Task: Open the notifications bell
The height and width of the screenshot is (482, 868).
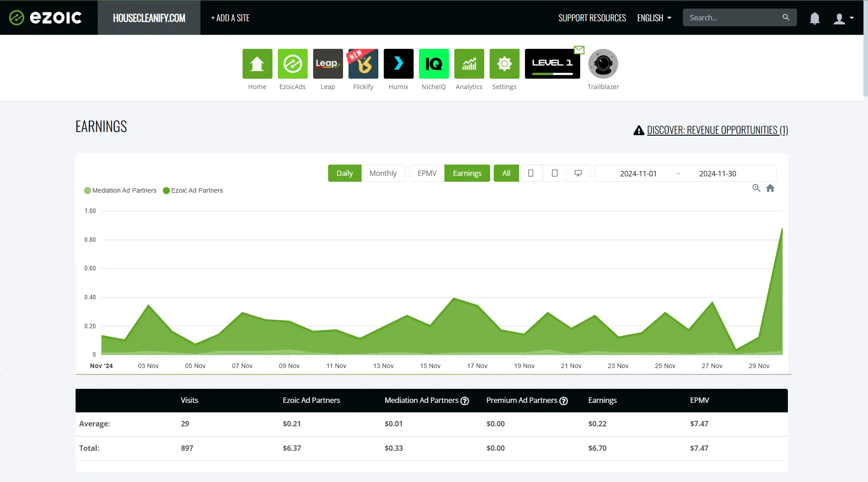Action: pos(814,18)
